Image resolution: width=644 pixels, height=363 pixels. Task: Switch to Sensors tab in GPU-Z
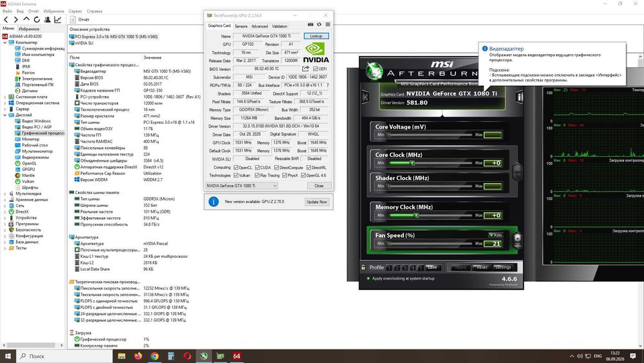241,26
